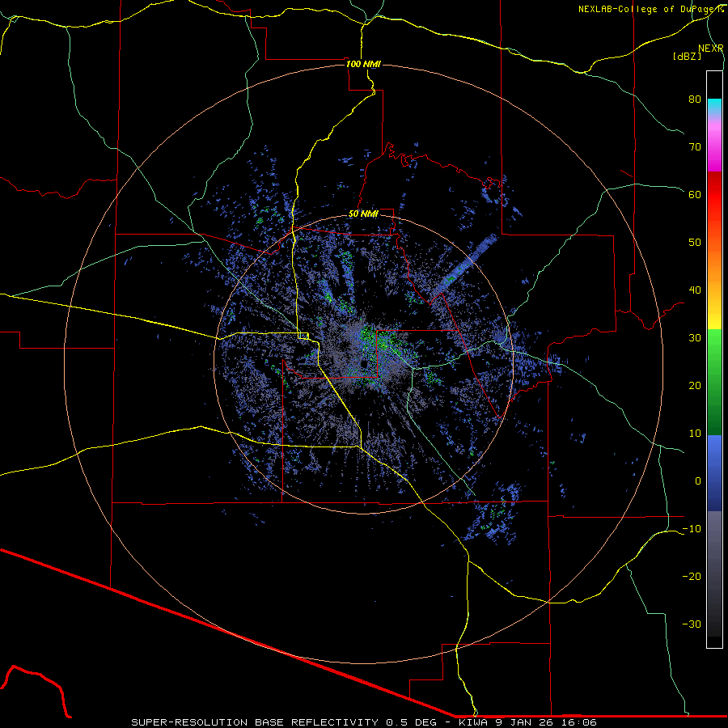Click the -30 dBZ scale value
This screenshot has width=728, height=728.
click(x=692, y=624)
